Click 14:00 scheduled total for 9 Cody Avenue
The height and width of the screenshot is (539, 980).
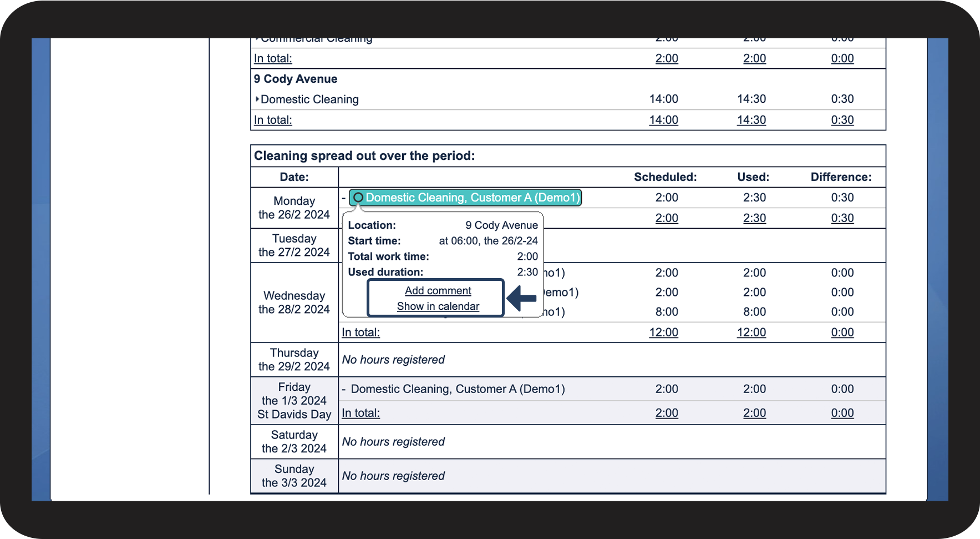coord(663,120)
